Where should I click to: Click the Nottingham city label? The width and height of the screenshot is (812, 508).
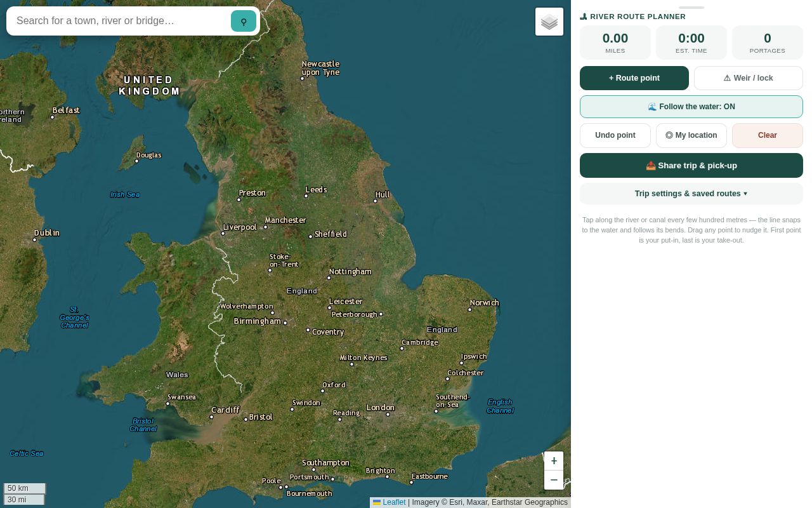click(x=350, y=272)
